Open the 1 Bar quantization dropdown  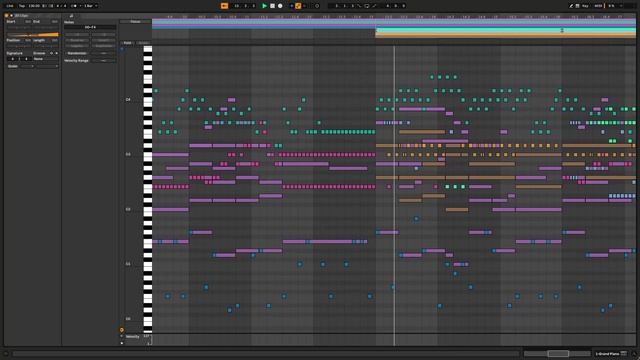90,6
